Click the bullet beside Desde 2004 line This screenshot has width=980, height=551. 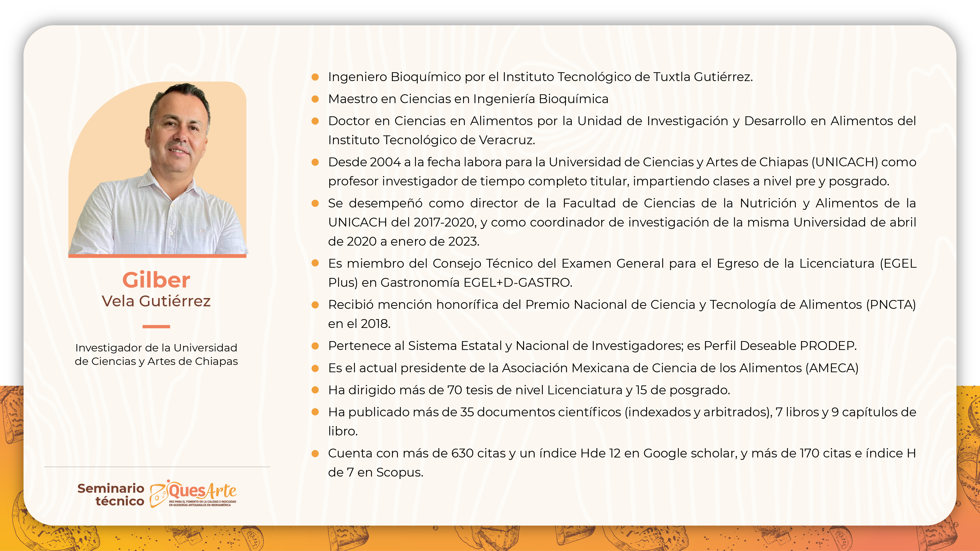[x=315, y=162]
